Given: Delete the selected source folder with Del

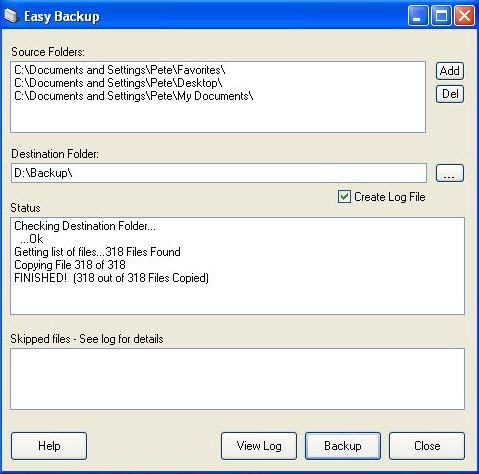Looking at the screenshot, I should tap(450, 94).
